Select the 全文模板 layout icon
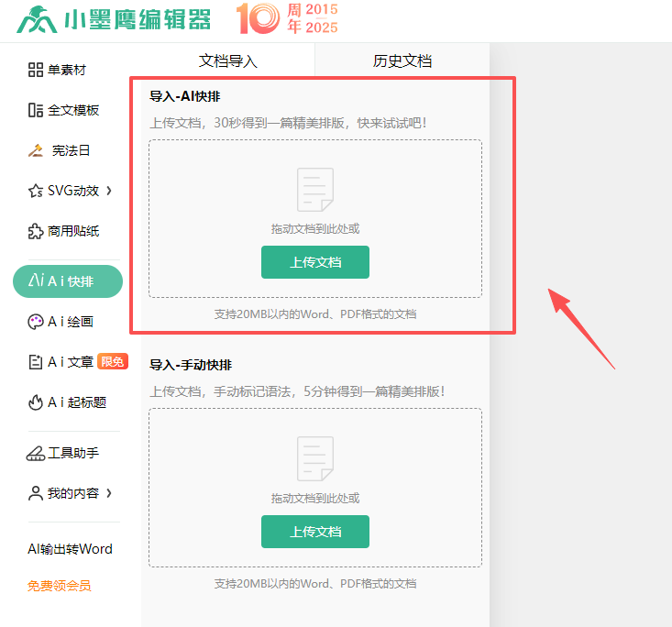This screenshot has width=672, height=627. 36,110
